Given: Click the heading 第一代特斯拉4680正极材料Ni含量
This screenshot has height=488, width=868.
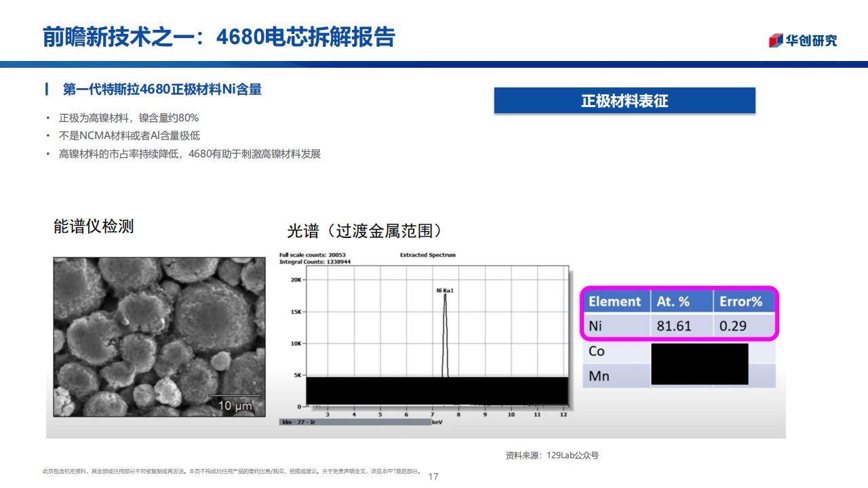Looking at the screenshot, I should (x=162, y=89).
